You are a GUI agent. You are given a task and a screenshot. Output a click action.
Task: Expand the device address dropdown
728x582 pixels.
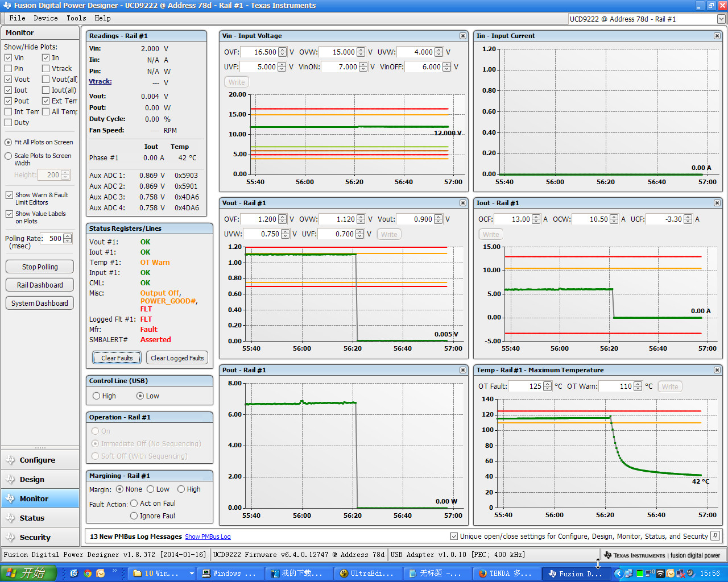(721, 19)
